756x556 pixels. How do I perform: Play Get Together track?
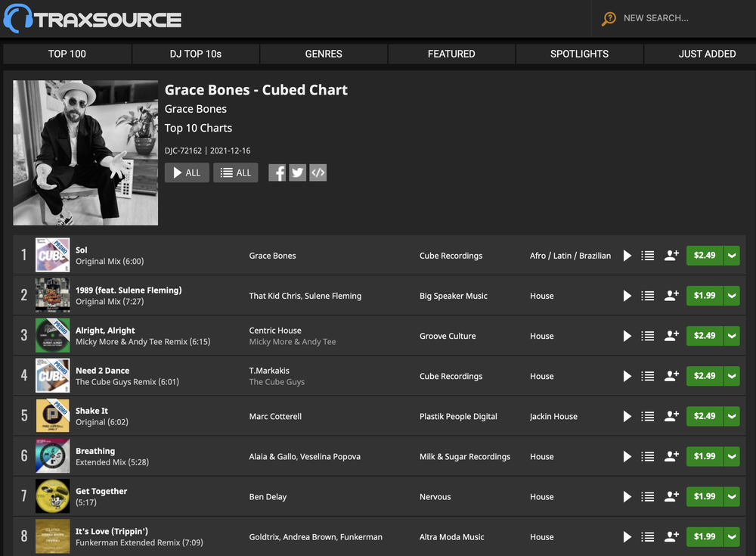pyautogui.click(x=627, y=496)
